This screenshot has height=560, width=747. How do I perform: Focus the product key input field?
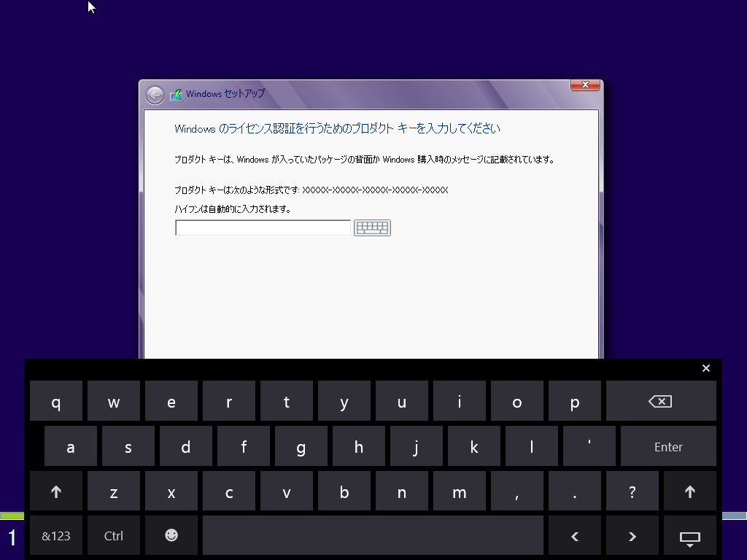(263, 227)
